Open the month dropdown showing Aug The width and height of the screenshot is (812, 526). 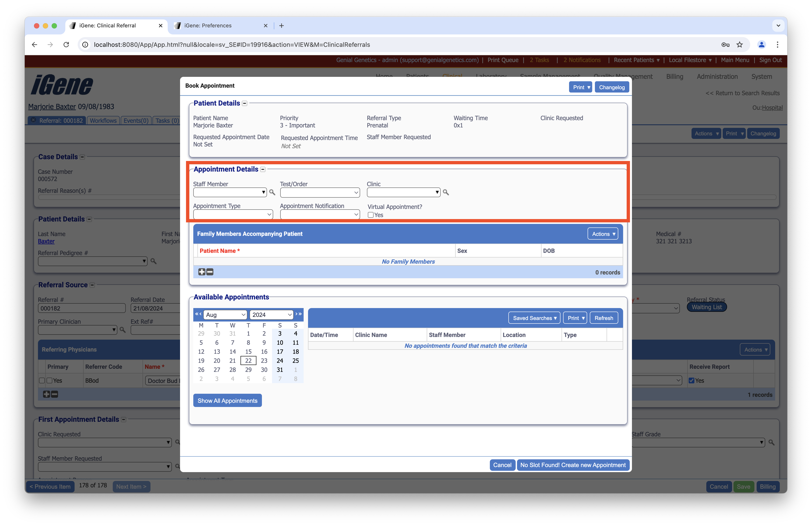coord(225,314)
